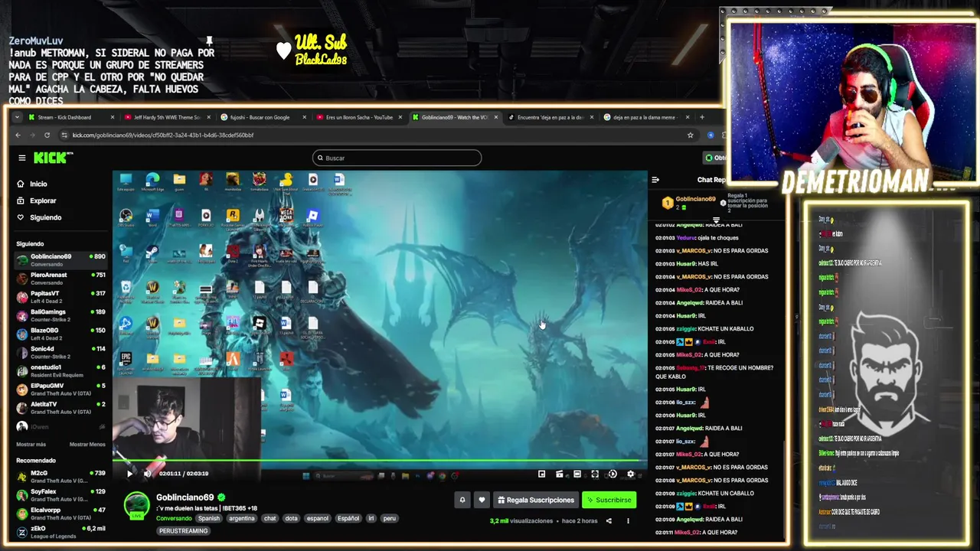
Task: Click Regala Suscripciones button
Action: 536,500
